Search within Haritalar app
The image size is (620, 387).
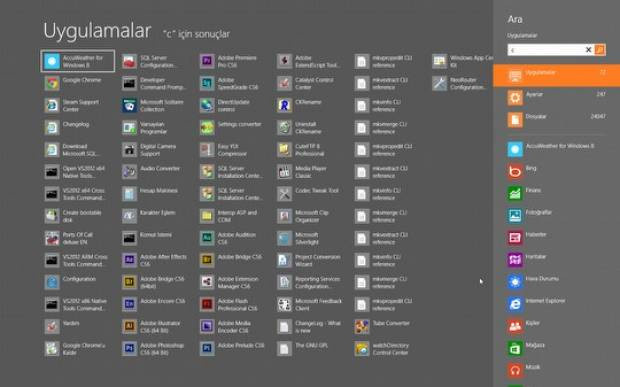[556, 260]
